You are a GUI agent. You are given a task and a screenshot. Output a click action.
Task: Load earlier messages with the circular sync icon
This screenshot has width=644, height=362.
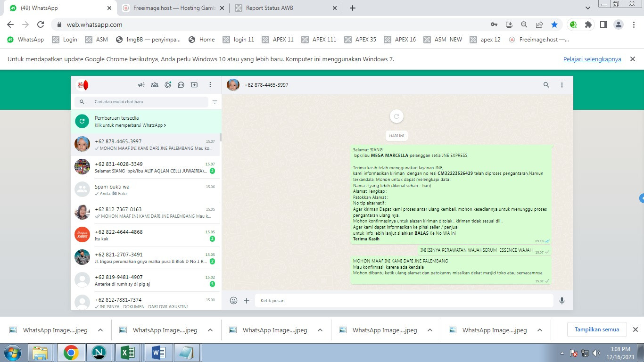pyautogui.click(x=396, y=116)
